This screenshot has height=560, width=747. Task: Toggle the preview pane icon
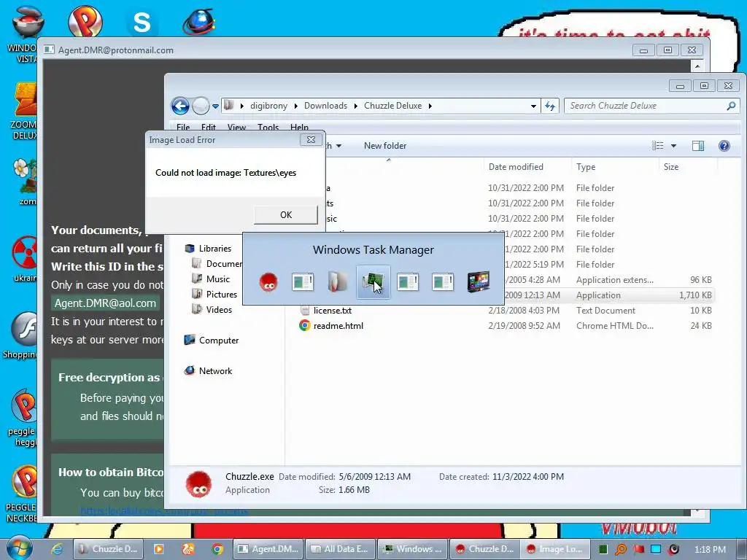click(x=698, y=146)
